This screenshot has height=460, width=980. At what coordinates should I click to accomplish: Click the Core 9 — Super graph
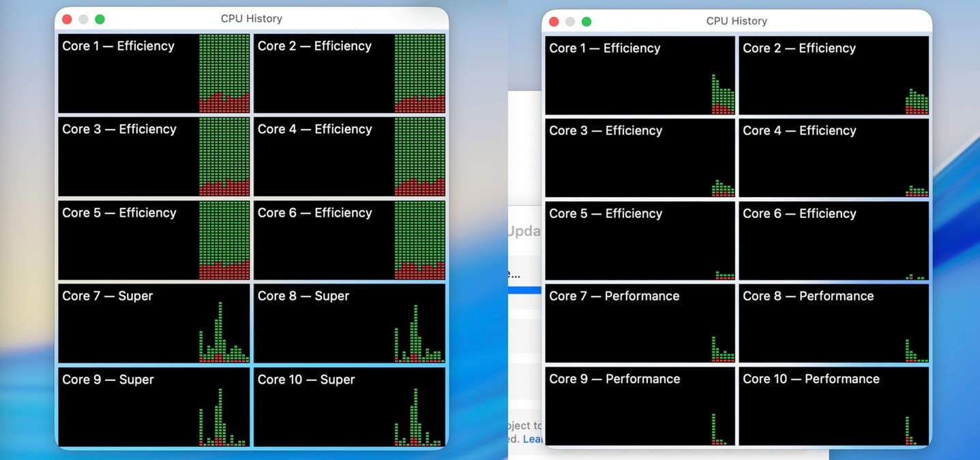click(x=154, y=407)
